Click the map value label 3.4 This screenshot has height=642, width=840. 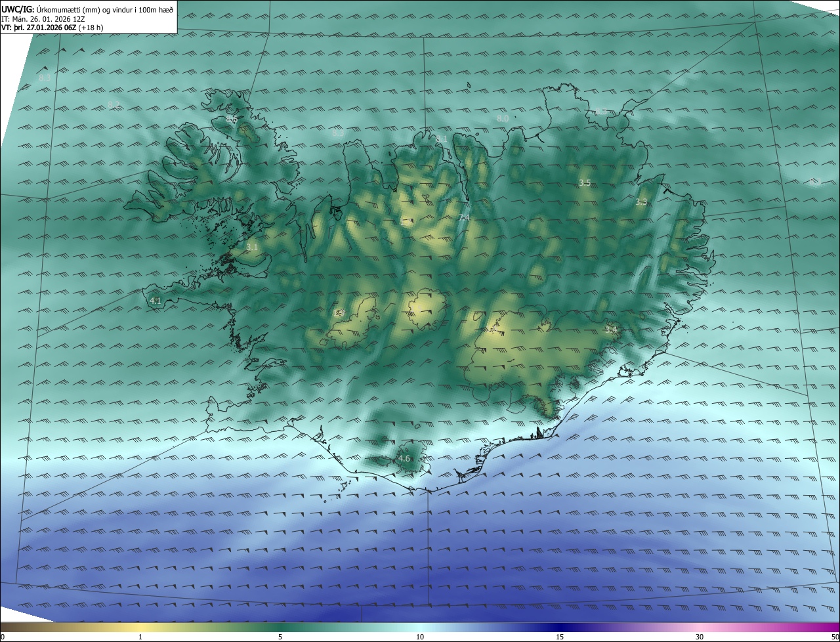(611, 330)
